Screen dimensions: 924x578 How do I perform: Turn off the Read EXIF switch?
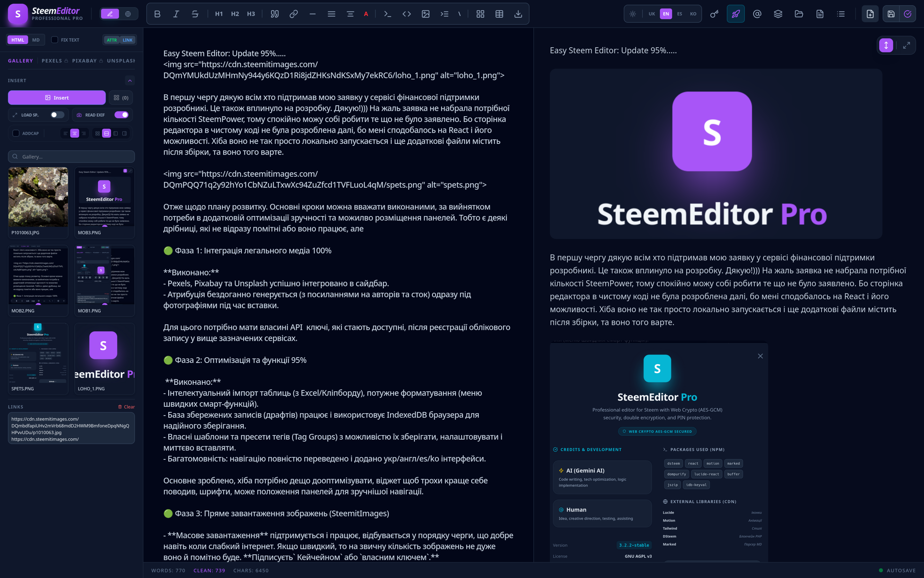(x=121, y=115)
